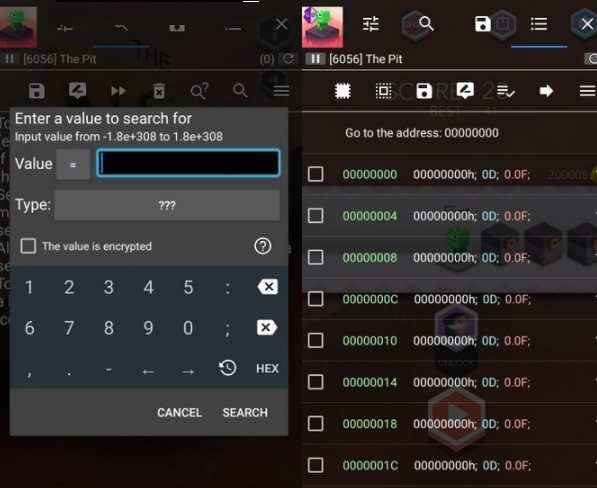Click the select-all dotted square icon in memory editor
This screenshot has width=597, height=488.
[343, 91]
